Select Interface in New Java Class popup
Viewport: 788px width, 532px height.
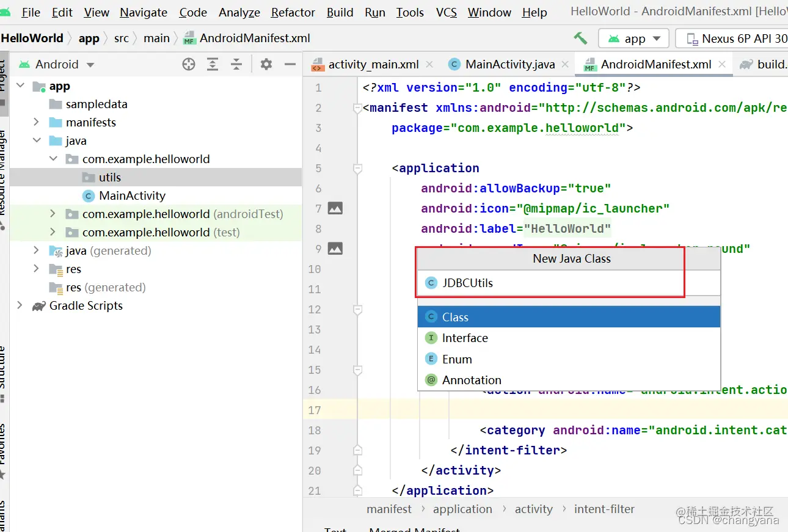coord(569,338)
